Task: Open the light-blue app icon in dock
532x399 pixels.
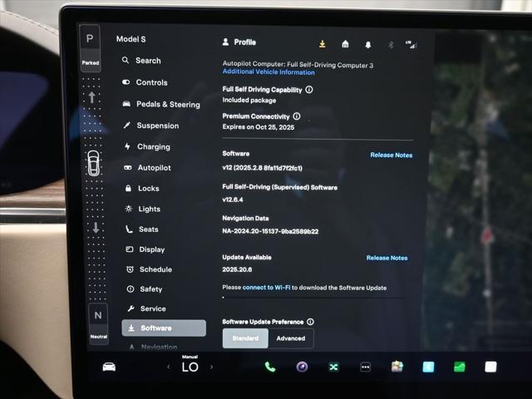Action: pos(428,367)
